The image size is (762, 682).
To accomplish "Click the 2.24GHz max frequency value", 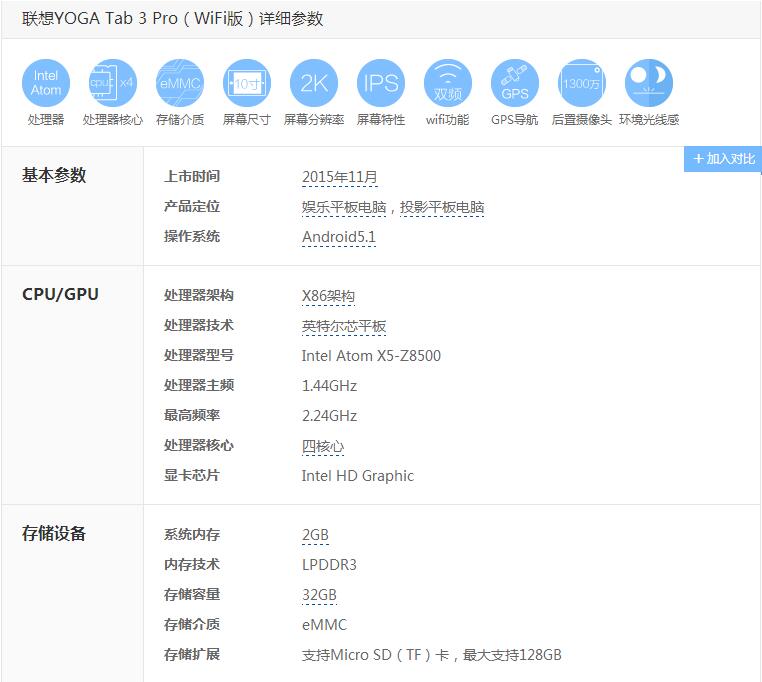I will (329, 416).
